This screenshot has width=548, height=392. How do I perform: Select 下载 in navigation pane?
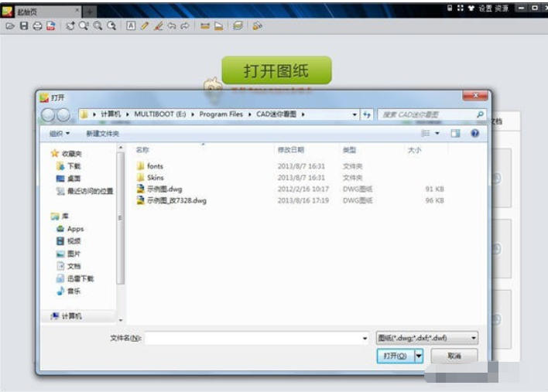point(68,166)
